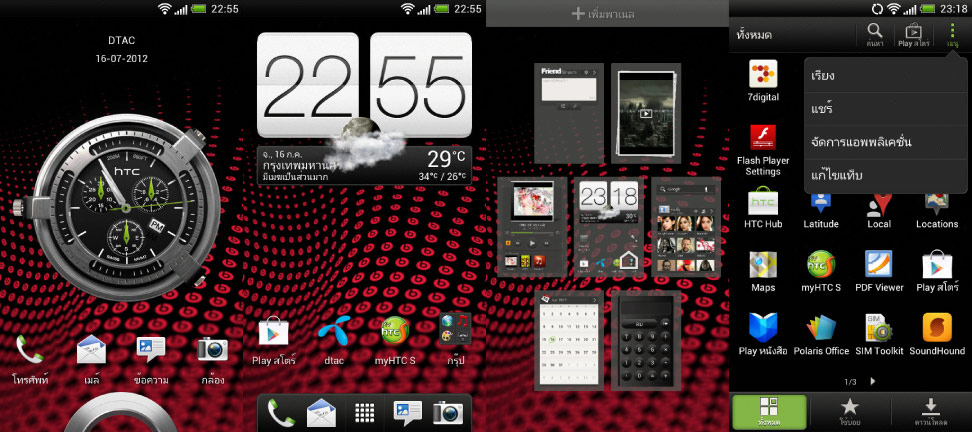Choose แชร์ (share) from menu
Viewport: 972px width, 432px height.
point(886,109)
